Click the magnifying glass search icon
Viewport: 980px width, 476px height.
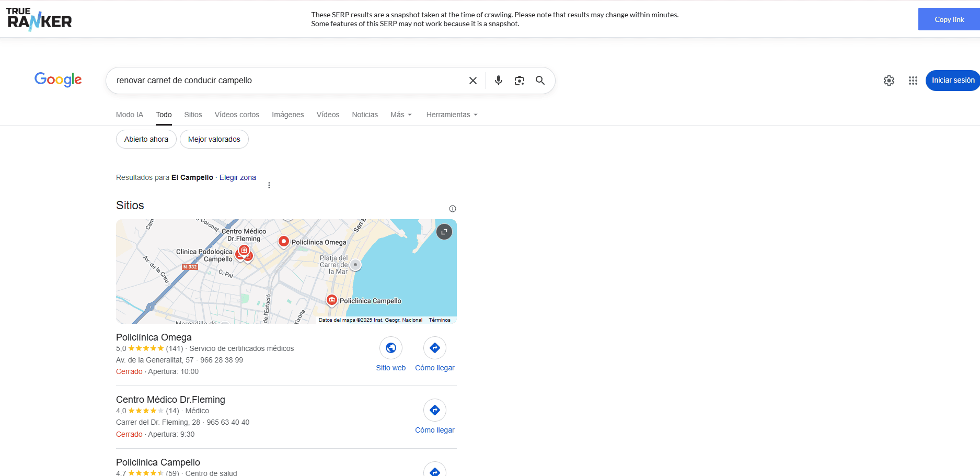coord(540,81)
